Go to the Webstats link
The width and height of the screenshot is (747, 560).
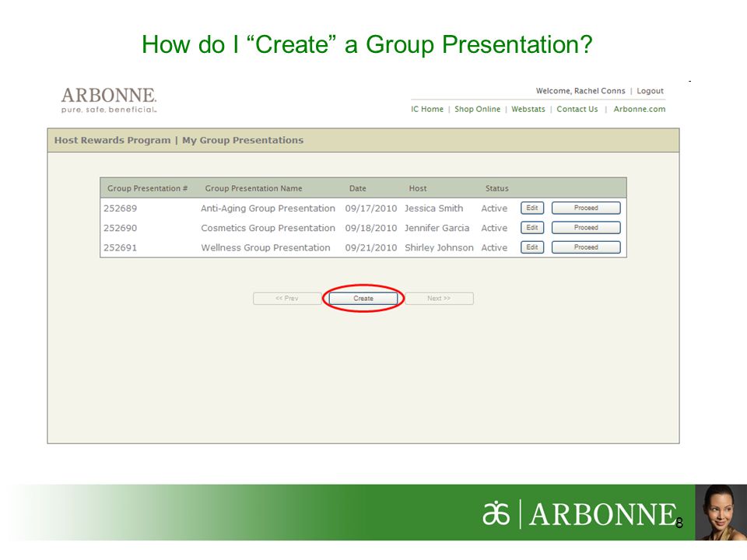(x=528, y=109)
